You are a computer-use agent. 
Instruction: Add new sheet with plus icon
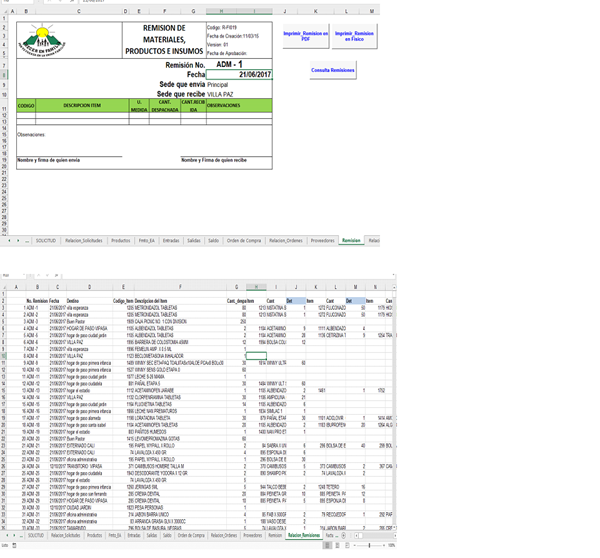tap(343, 535)
